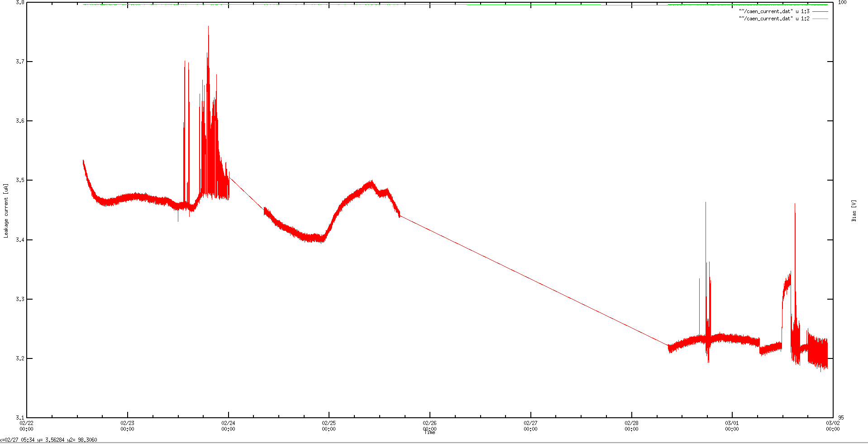Click the "Time" x-axis label

[429, 433]
